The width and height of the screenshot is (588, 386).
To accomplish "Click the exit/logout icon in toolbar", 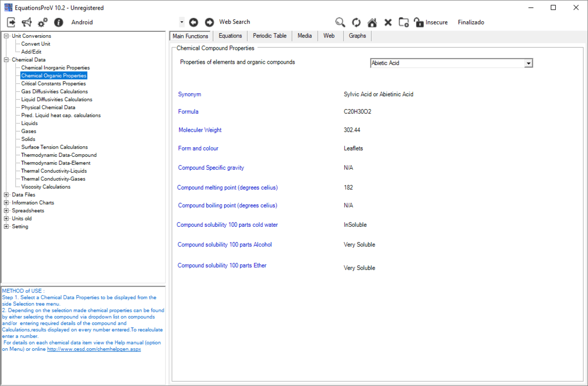I will [x=11, y=22].
